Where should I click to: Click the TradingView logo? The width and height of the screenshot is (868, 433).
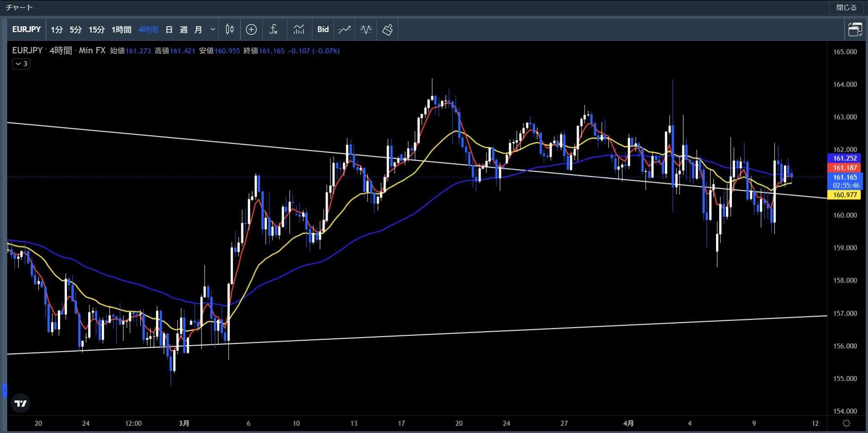point(20,403)
